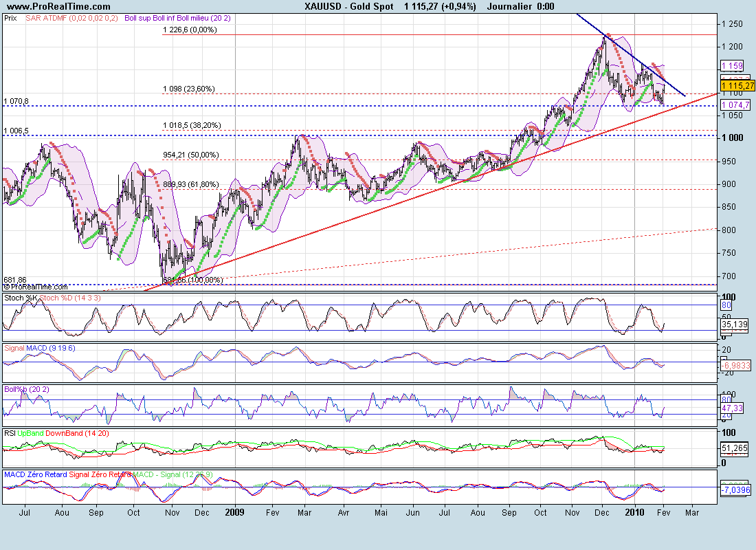Select the 1 159 upper Bollinger price tag
The width and height of the screenshot is (756, 550).
tap(733, 65)
